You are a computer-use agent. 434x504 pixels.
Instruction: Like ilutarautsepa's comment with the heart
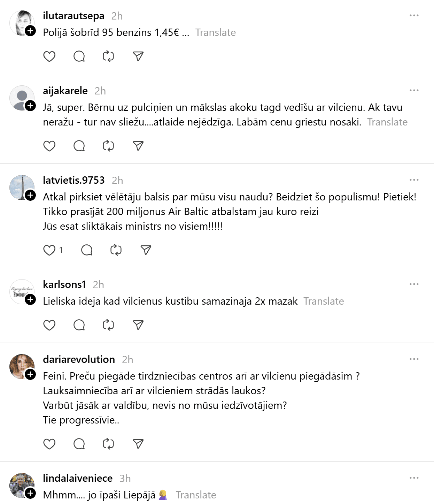pyautogui.click(x=49, y=56)
